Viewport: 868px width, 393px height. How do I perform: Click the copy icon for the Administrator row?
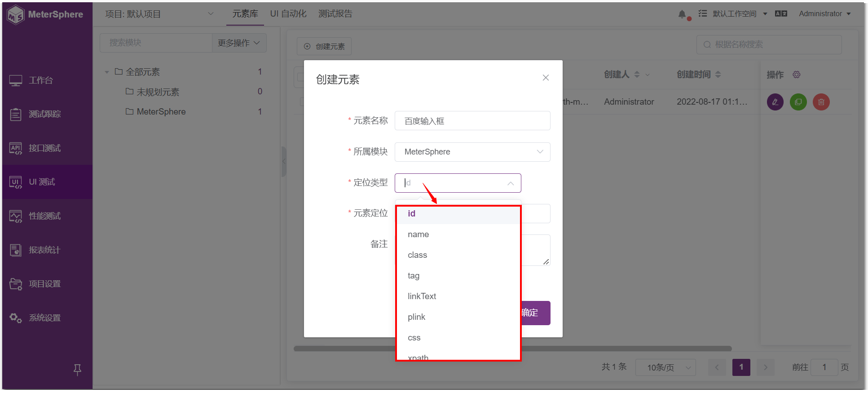(x=798, y=102)
